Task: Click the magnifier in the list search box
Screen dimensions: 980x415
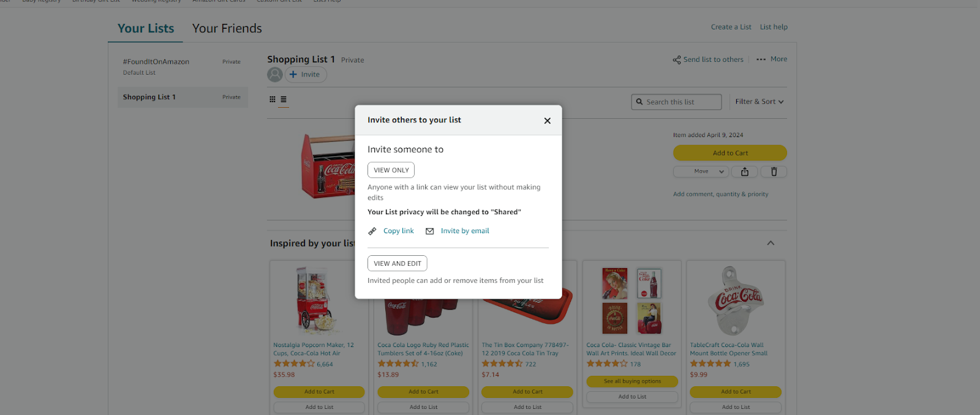Action: [x=639, y=102]
